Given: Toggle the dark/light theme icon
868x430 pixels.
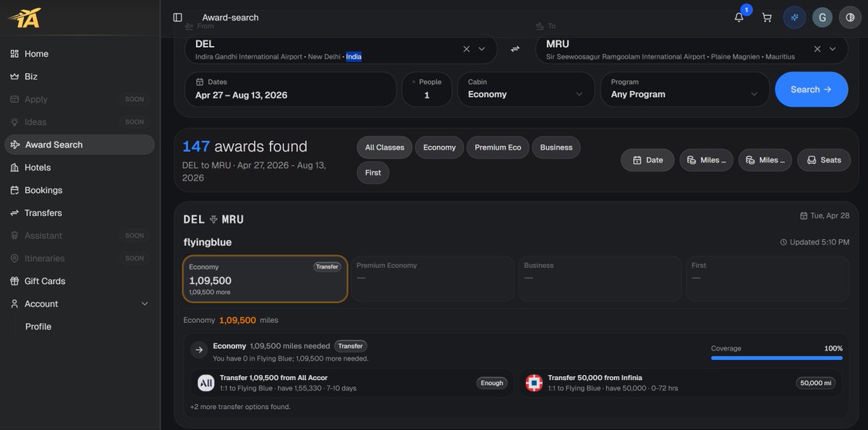Looking at the screenshot, I should (850, 17).
